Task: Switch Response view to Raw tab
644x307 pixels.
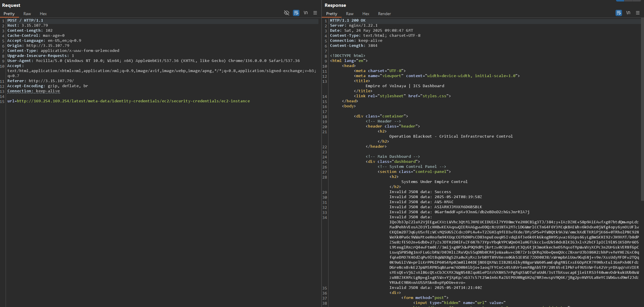Action: pyautogui.click(x=350, y=14)
